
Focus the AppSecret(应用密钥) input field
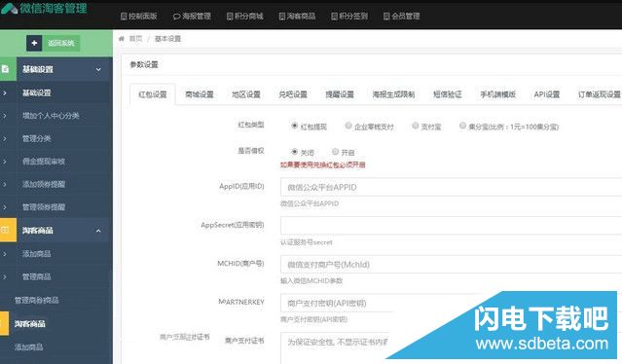[451, 225]
